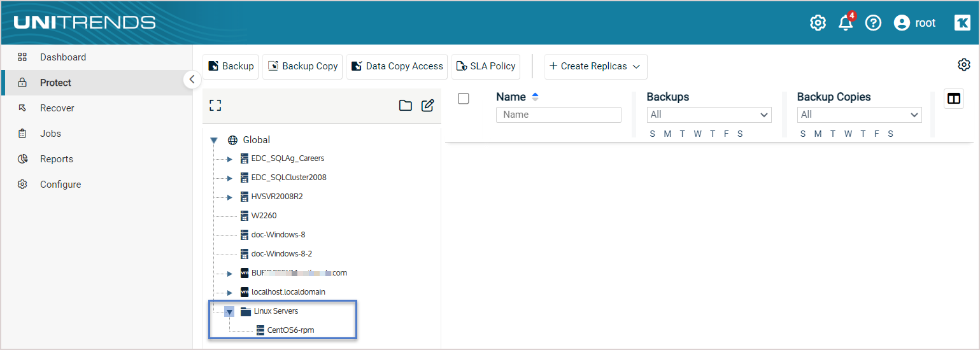Click the CentOS6-rpm server icon
980x350 pixels.
click(260, 330)
